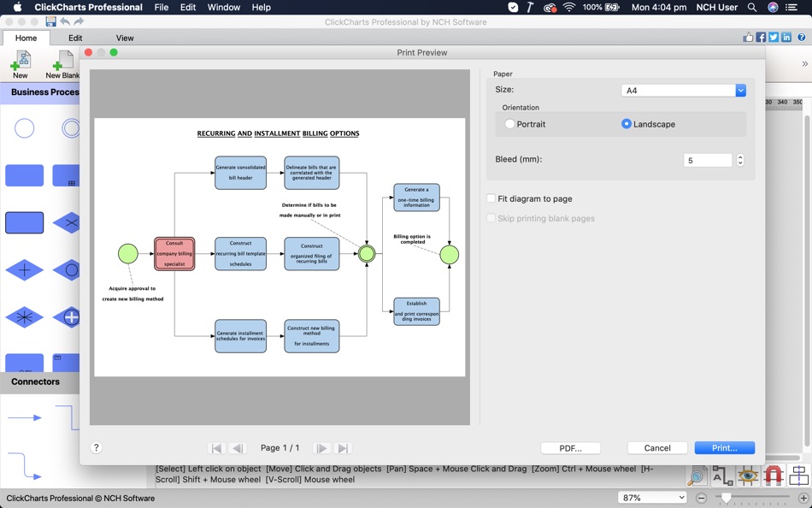Click the Wi-Fi status icon
Screen dimensions: 812x508
[569, 7]
